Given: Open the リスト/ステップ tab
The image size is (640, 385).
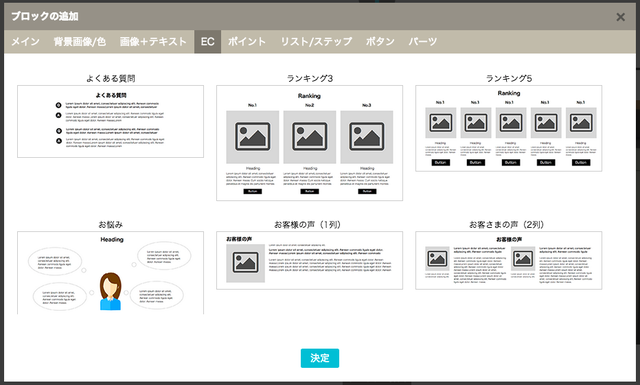Looking at the screenshot, I should coord(316,41).
